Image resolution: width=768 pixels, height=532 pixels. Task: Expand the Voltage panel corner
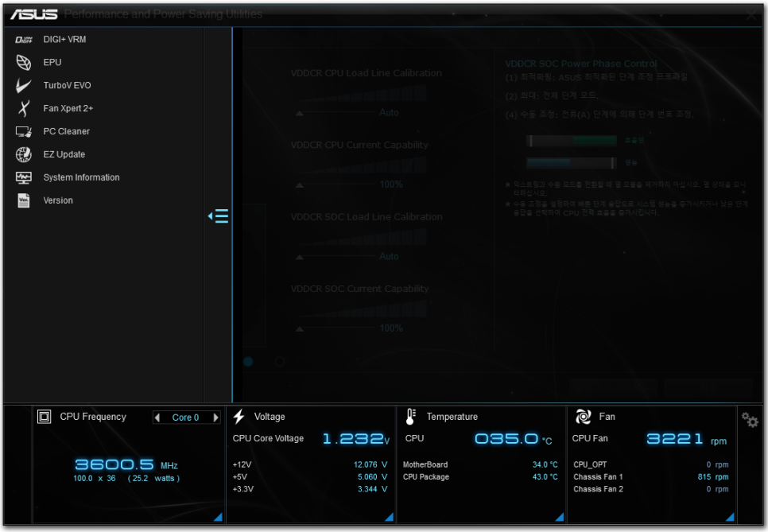(390, 517)
